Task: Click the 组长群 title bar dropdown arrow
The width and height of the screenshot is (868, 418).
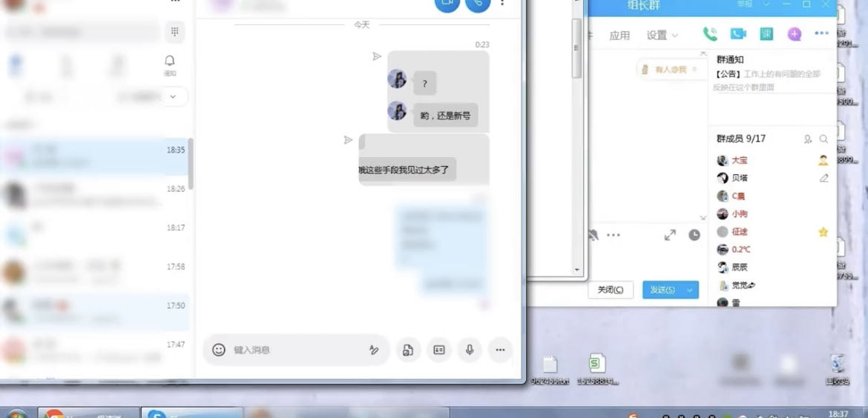Action: tap(766, 4)
